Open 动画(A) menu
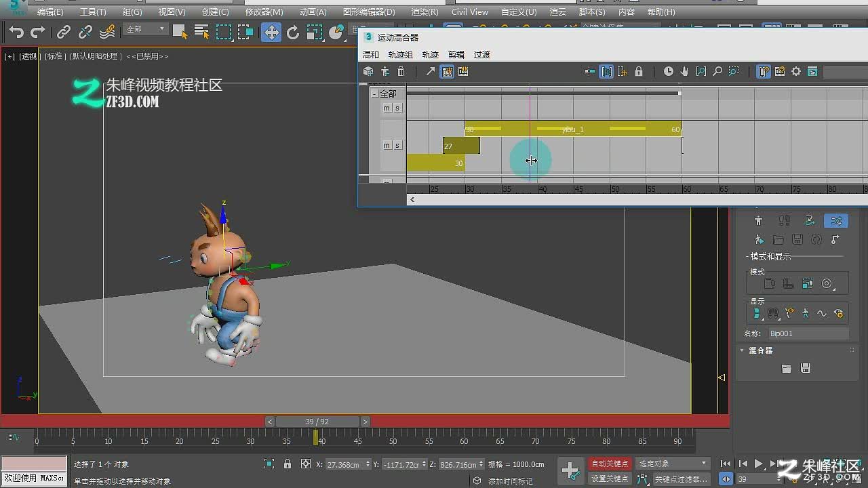This screenshot has height=488, width=868. coord(313,12)
